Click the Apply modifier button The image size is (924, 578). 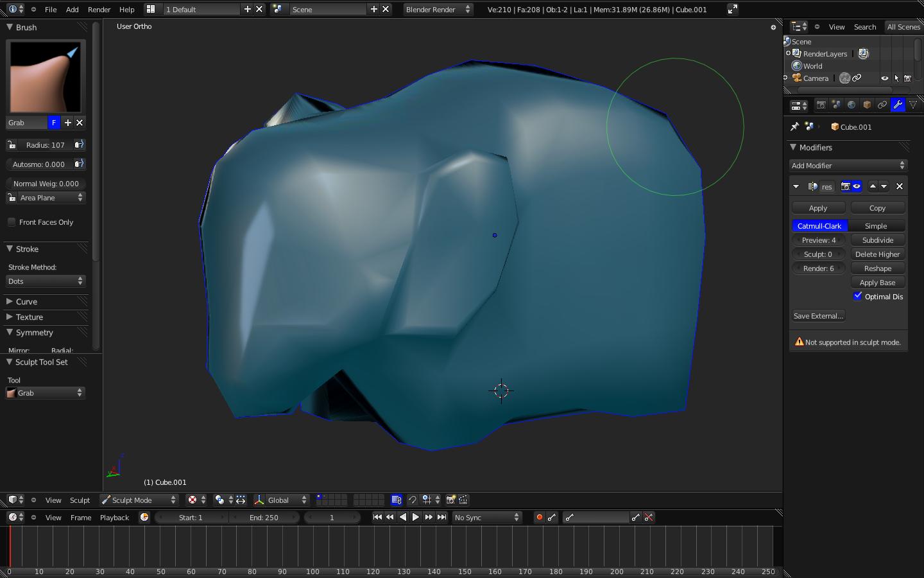(817, 208)
